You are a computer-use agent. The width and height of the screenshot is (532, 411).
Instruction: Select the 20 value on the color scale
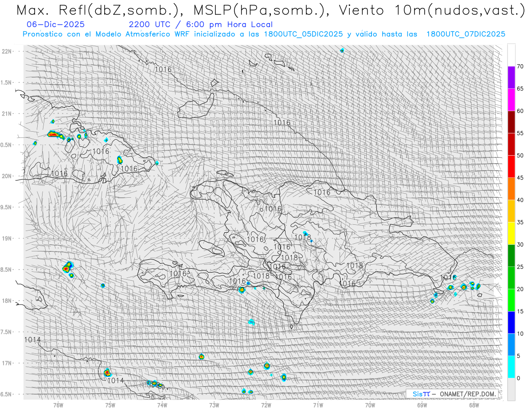(520, 289)
